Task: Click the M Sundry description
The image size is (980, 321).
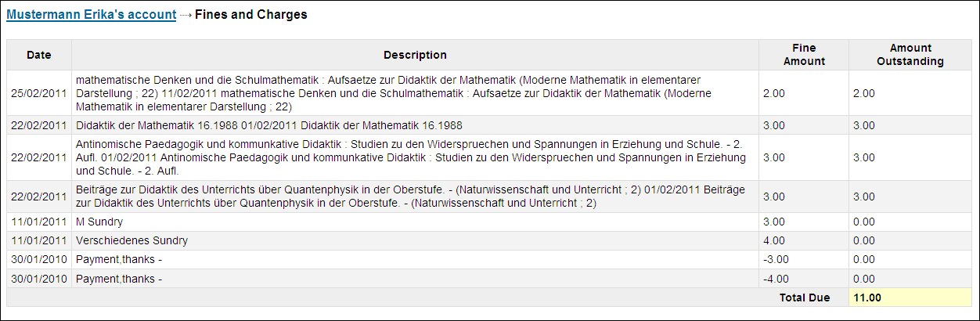Action: pyautogui.click(x=99, y=222)
